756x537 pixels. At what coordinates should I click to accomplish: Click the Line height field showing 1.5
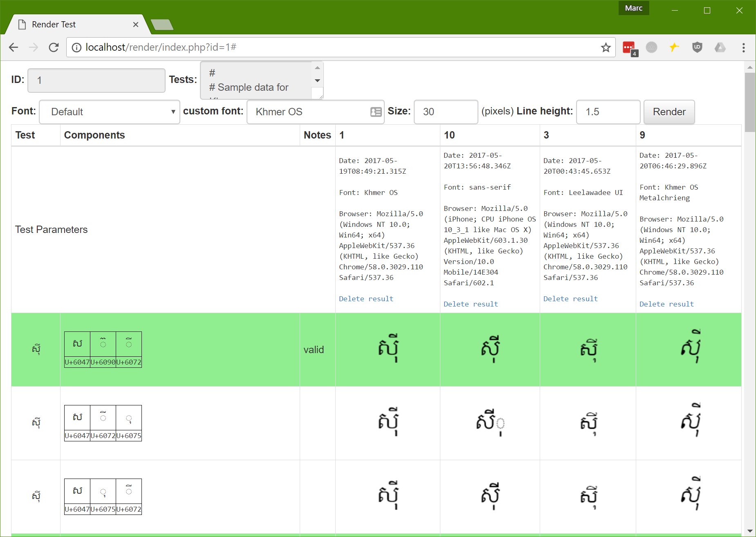pos(608,112)
